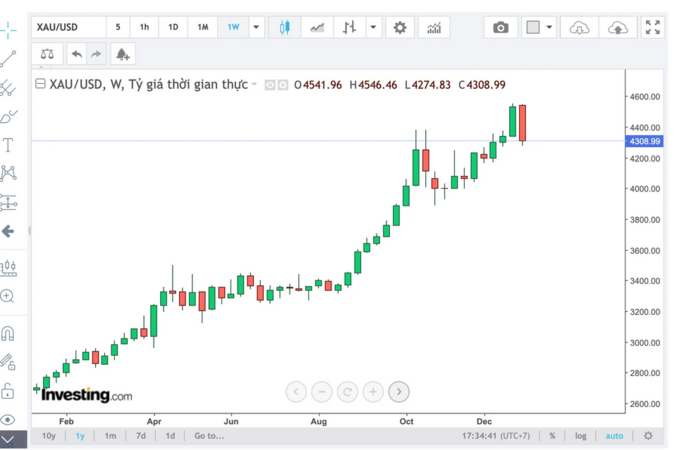Open the bar style dropdown arrow
This screenshot has height=450, width=677.
pos(373,27)
